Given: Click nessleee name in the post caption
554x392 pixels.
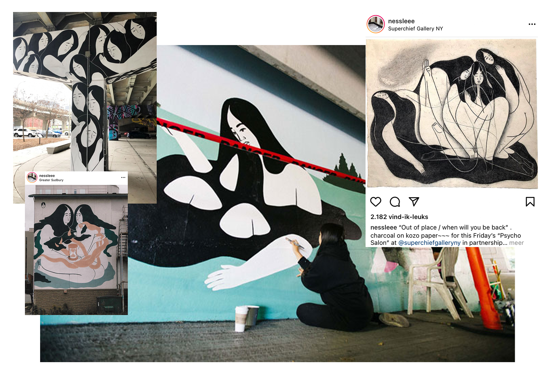Looking at the screenshot, I should point(383,227).
